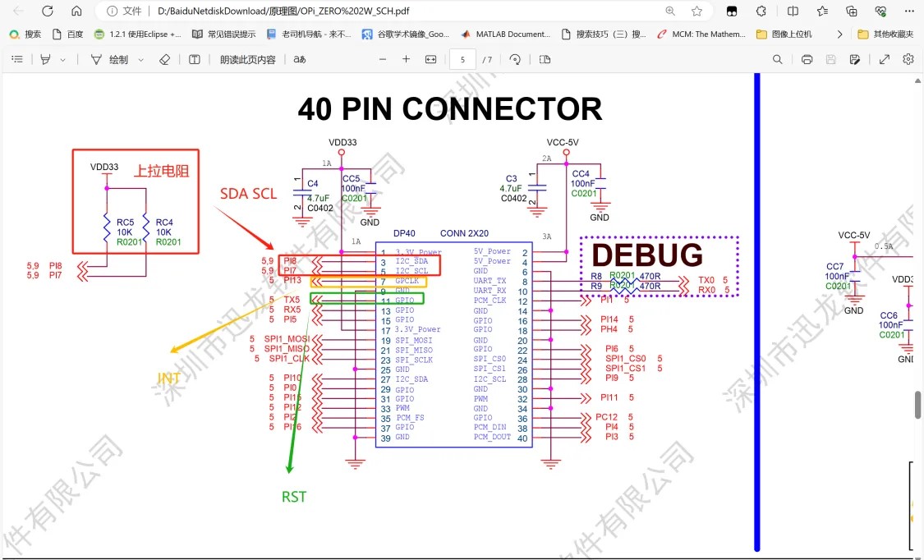The height and width of the screenshot is (560, 924).
Task: Open the MATLAB Document bookmark
Action: [x=505, y=34]
